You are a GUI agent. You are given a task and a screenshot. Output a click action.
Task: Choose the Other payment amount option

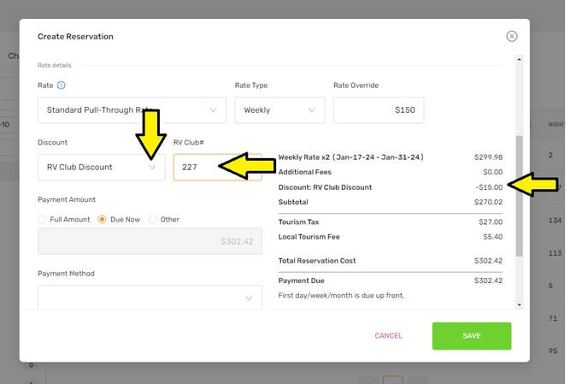pyautogui.click(x=153, y=220)
